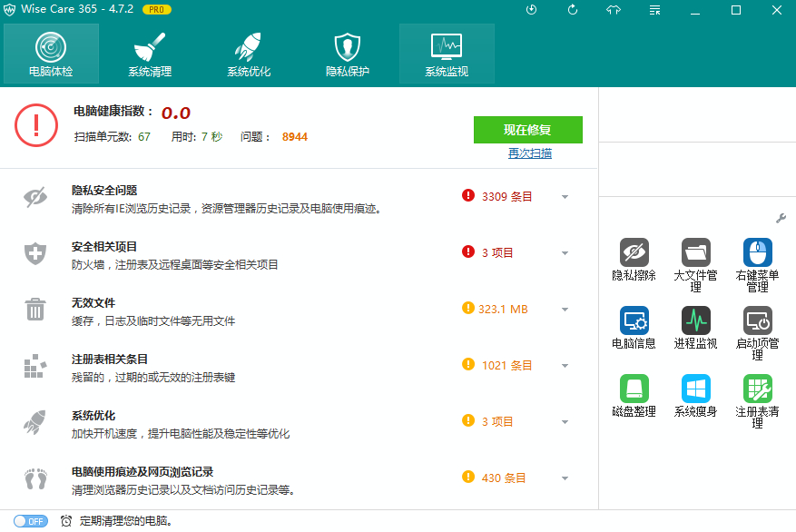Open the 注册表清理 tool
Screen dimensions: 796x532
click(757, 401)
